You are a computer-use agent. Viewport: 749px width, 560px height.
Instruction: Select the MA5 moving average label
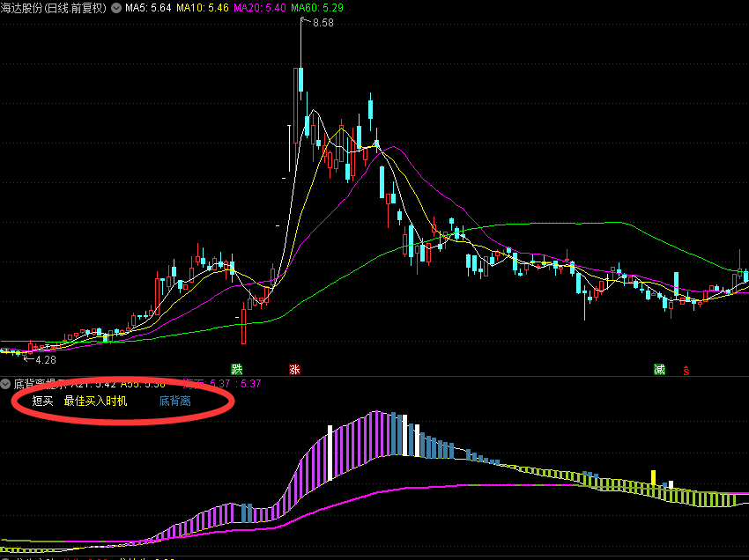pyautogui.click(x=147, y=8)
